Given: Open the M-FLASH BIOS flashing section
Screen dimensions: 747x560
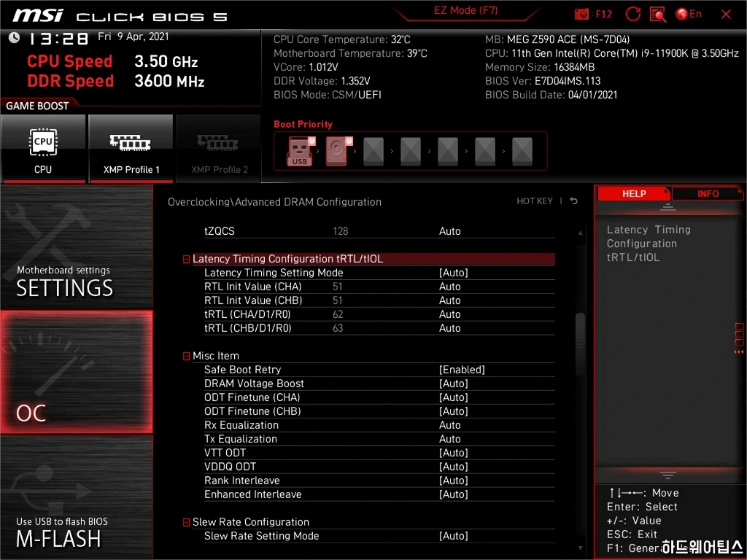Looking at the screenshot, I should (x=77, y=497).
